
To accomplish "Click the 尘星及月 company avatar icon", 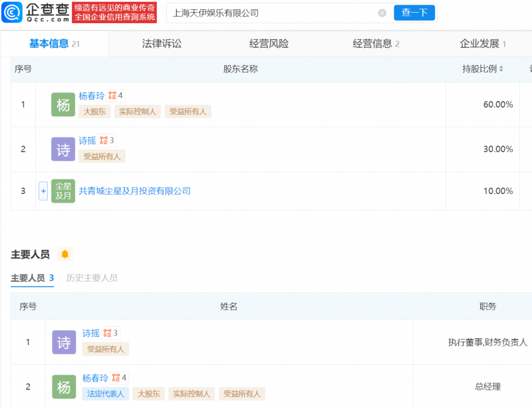I will [63, 191].
